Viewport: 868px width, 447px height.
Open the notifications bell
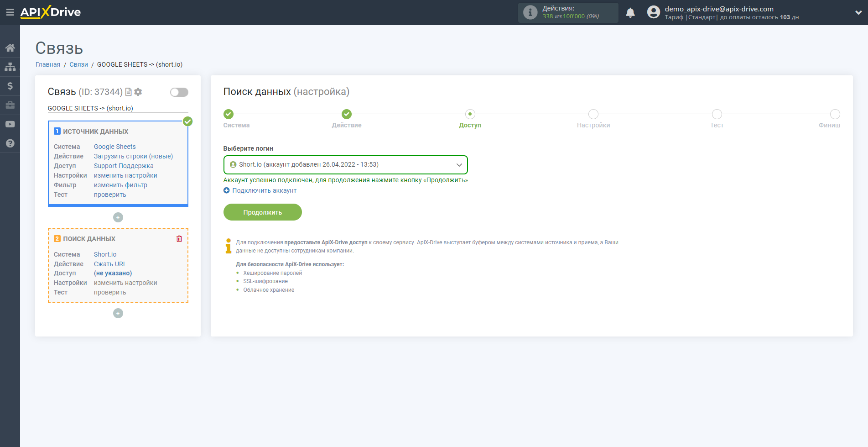pos(630,13)
